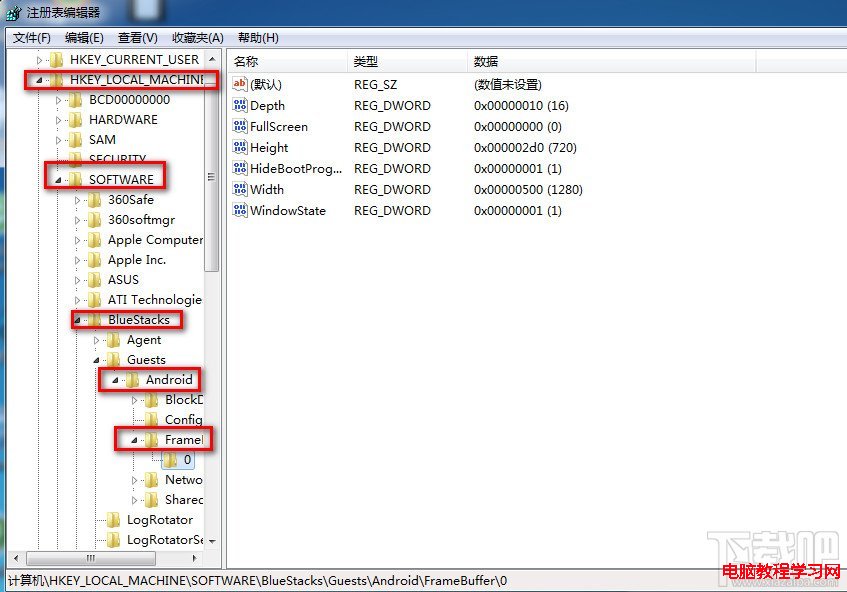Image resolution: width=847 pixels, height=592 pixels.
Task: Click the (默认) string value icon
Action: click(240, 84)
